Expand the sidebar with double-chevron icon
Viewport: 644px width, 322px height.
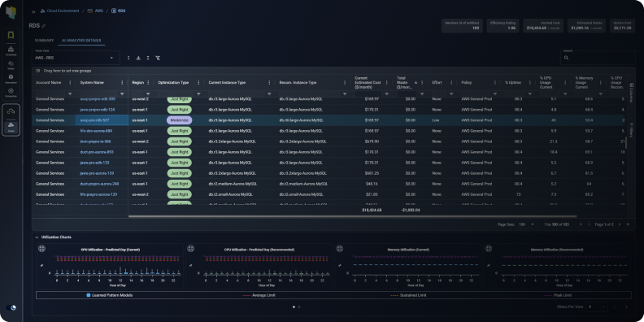pos(33,11)
